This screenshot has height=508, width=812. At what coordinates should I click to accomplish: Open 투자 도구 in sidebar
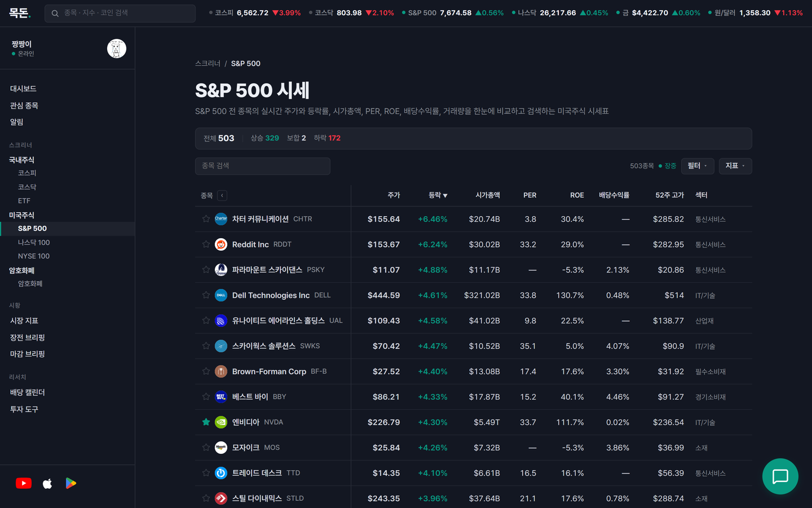(24, 409)
